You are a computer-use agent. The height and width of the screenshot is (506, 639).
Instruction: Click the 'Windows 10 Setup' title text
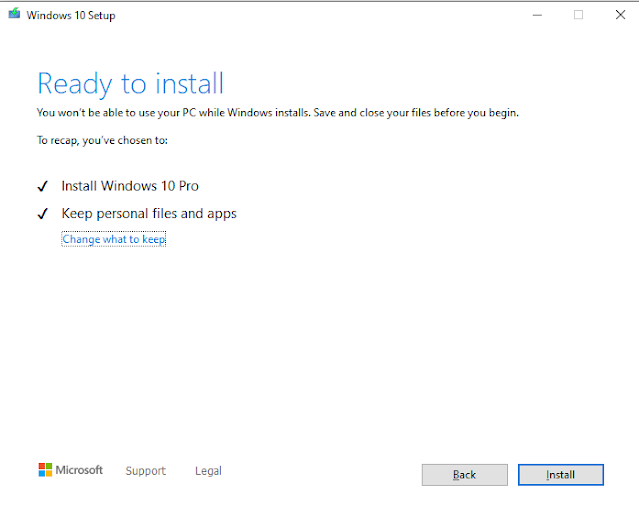click(x=71, y=15)
